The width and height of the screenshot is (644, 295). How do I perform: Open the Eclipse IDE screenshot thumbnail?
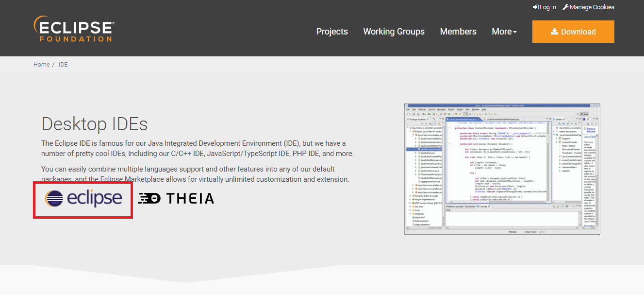tap(502, 169)
